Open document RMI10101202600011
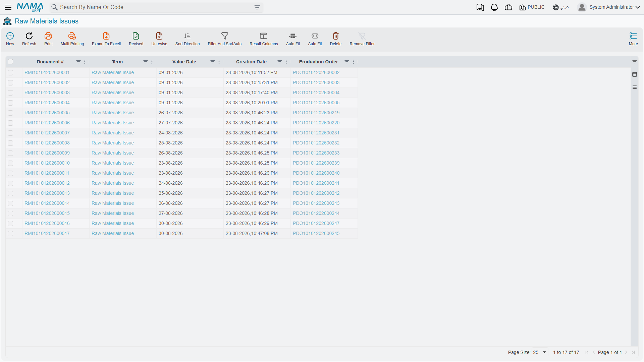 (47, 173)
